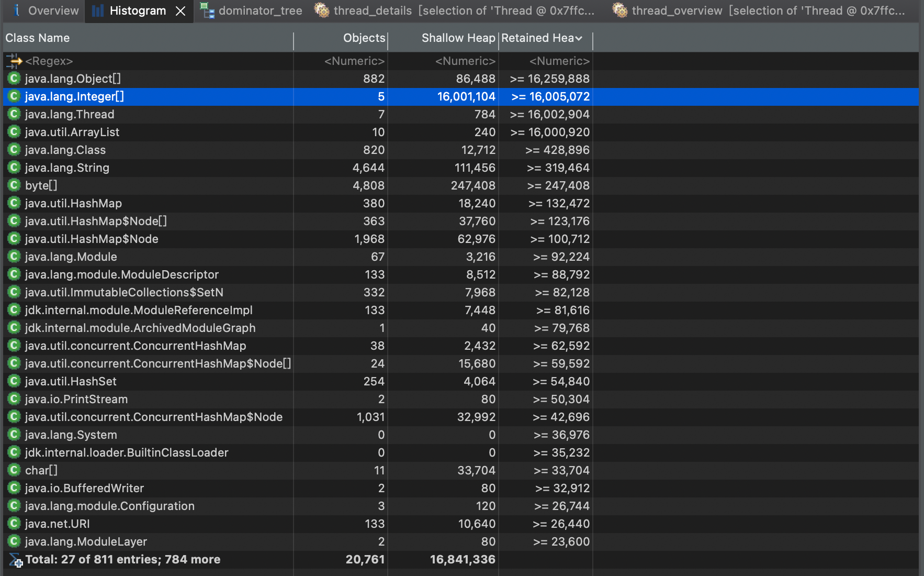The height and width of the screenshot is (576, 924).
Task: Click class icon for java.lang.Object[]
Action: [14, 79]
